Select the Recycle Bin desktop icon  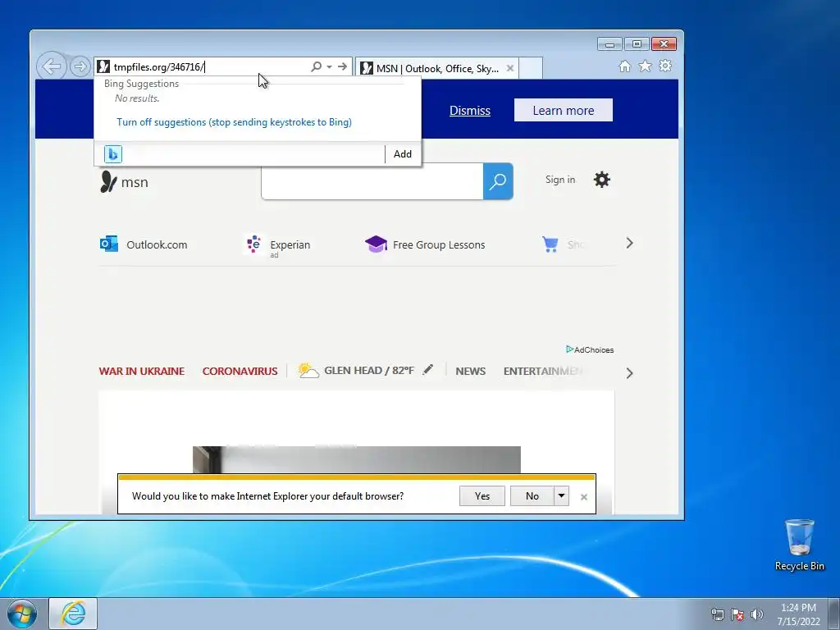[799, 545]
